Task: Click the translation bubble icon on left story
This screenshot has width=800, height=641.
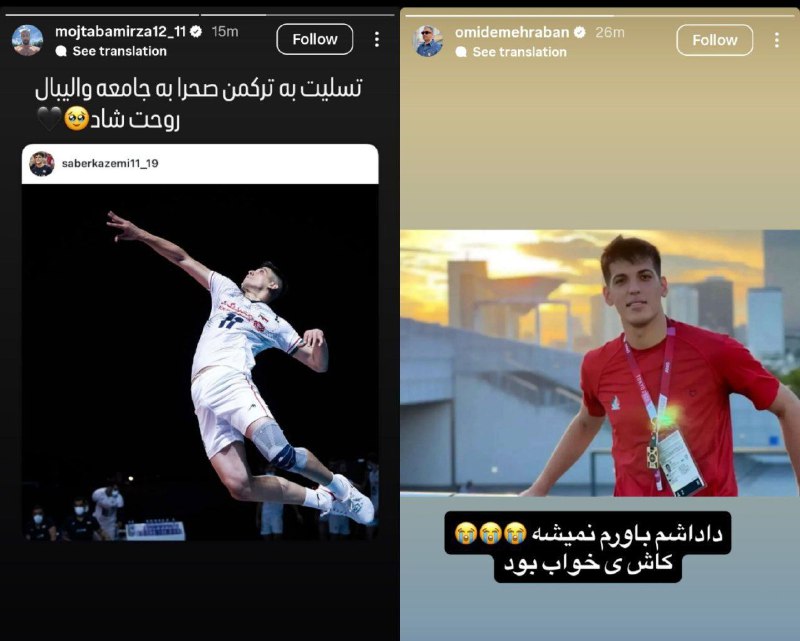Action: coord(61,51)
